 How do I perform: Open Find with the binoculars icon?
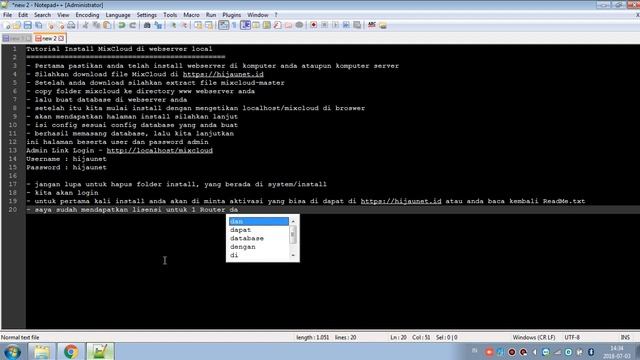pyautogui.click(x=147, y=25)
